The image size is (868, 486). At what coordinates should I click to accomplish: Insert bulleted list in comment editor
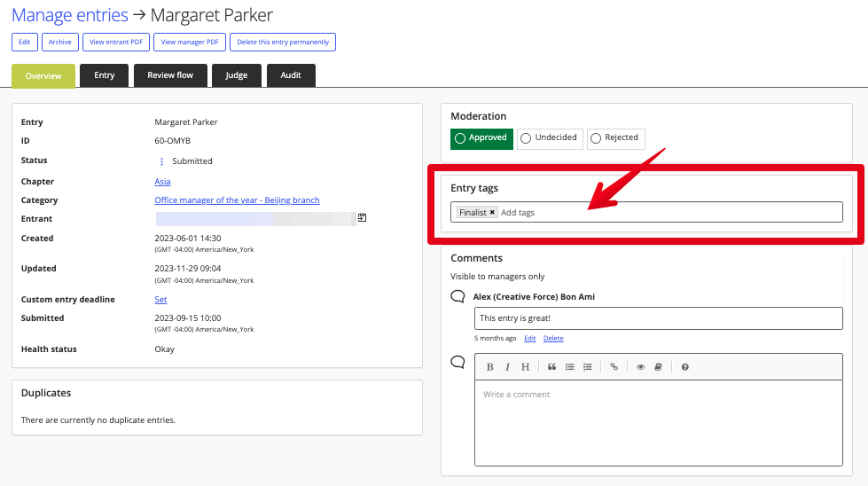(x=569, y=367)
